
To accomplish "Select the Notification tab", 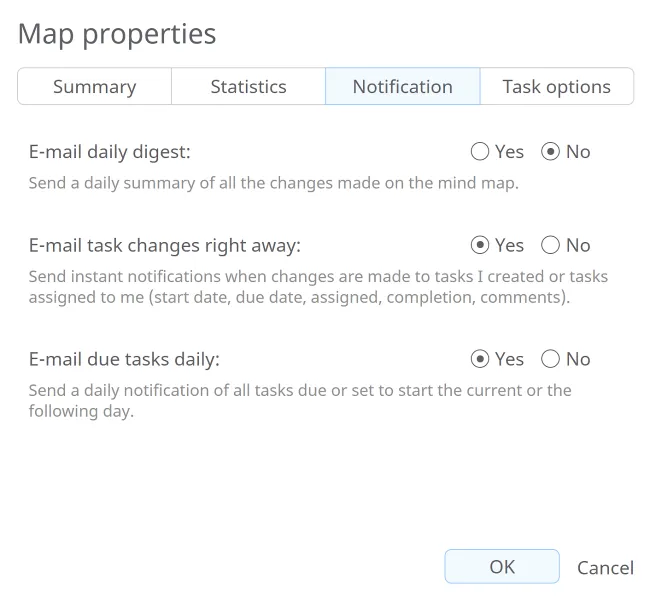I will pos(402,87).
